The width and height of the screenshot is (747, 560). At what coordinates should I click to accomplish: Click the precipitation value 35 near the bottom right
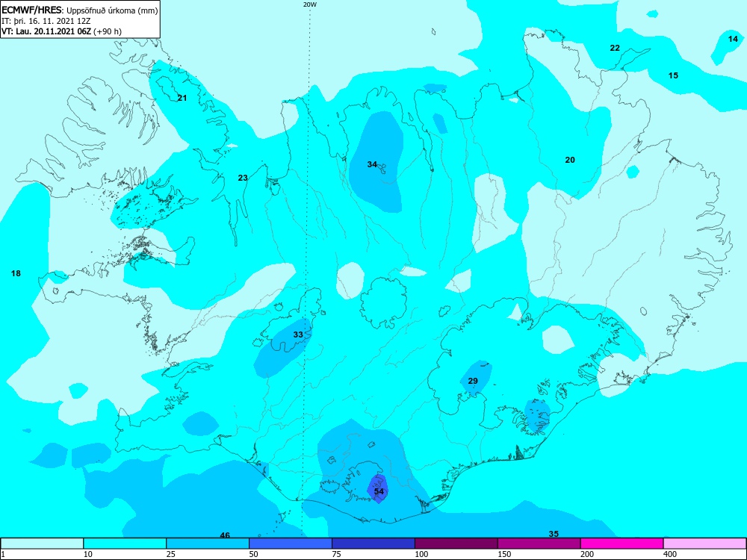tap(554, 534)
